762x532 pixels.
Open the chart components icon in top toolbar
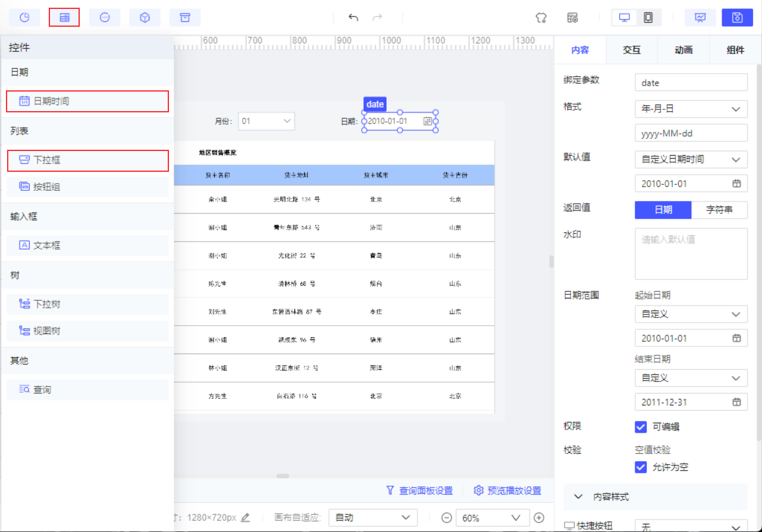[x=24, y=17]
